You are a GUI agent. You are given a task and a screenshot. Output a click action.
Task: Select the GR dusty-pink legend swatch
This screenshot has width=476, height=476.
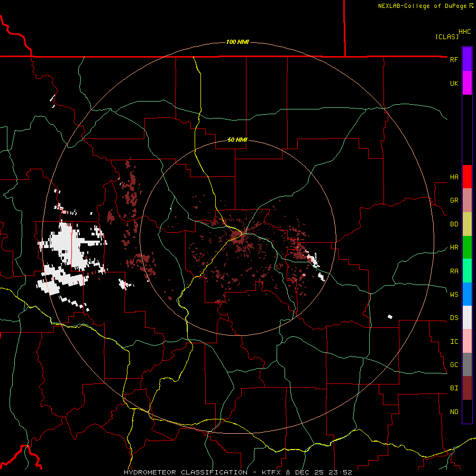coord(467,200)
